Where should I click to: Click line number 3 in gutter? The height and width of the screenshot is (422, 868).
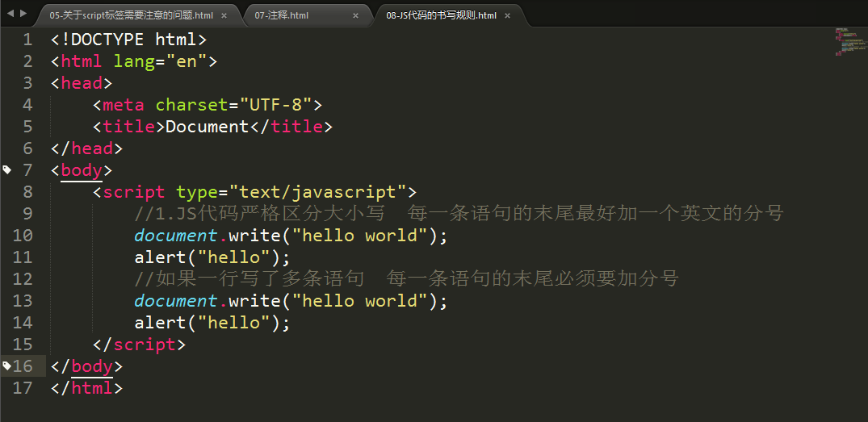coord(27,83)
